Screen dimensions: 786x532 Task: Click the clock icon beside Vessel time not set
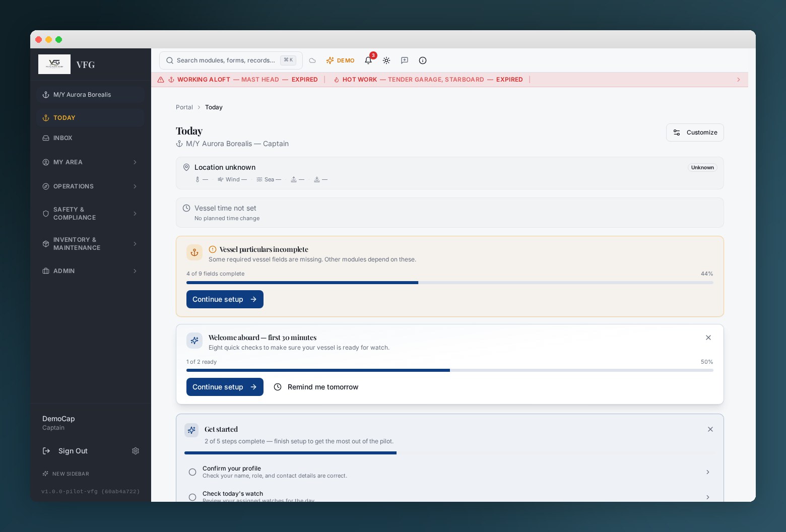[186, 208]
